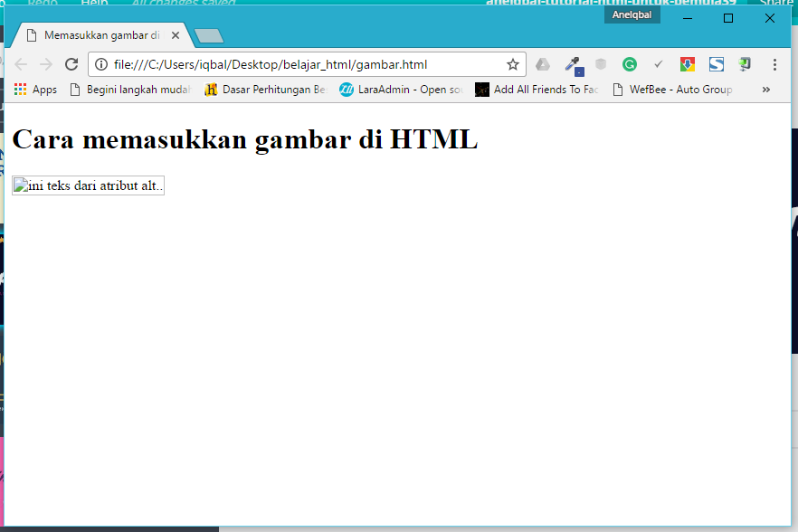Open 'Begini langkah mudah' bookmark
The height and width of the screenshot is (532, 798).
(x=131, y=90)
